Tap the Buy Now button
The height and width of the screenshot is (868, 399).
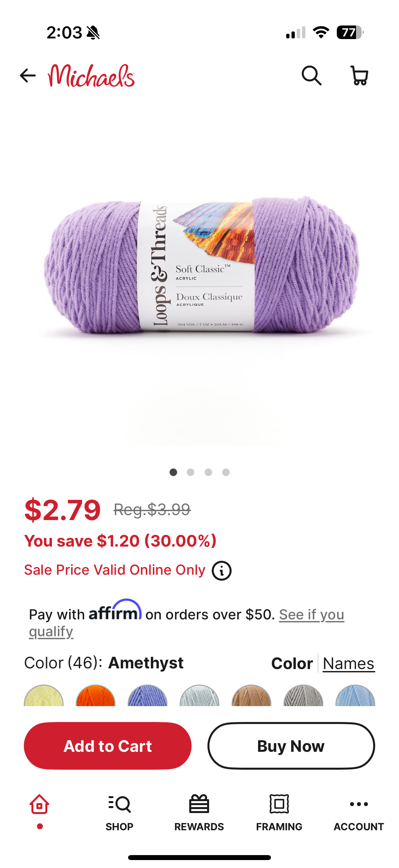[291, 746]
